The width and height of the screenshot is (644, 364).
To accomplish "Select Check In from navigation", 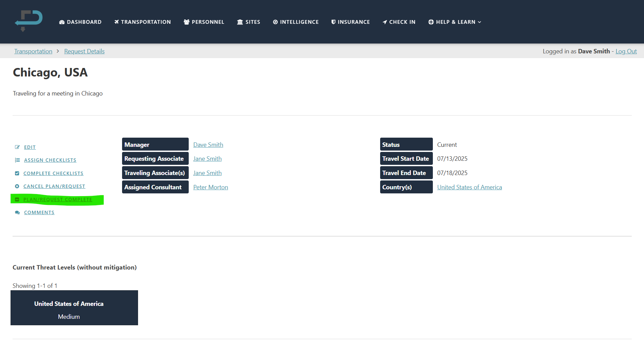I will click(399, 22).
